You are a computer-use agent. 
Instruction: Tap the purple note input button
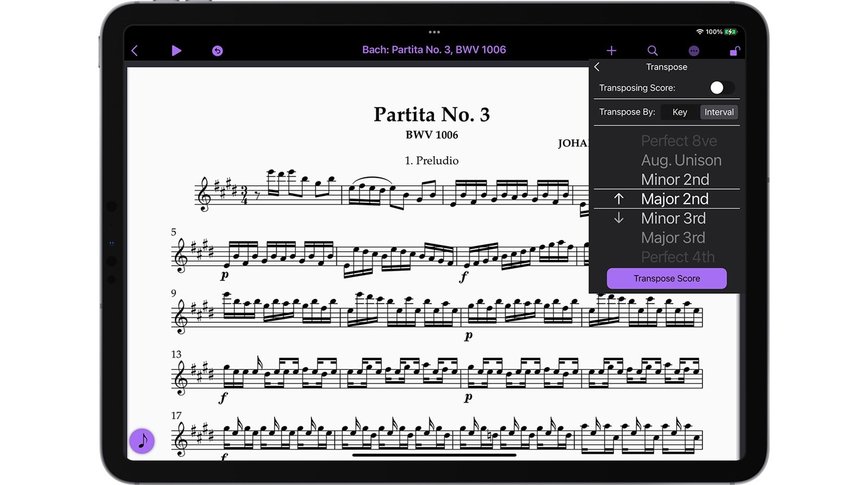[x=142, y=441]
